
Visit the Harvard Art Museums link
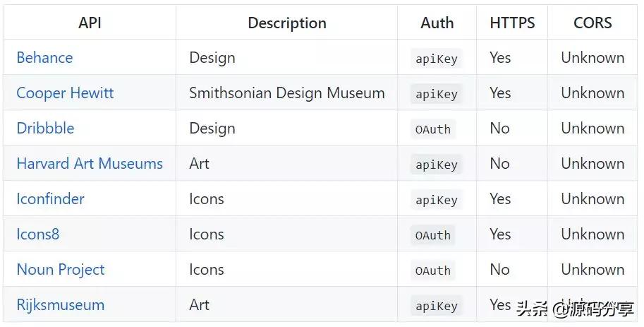click(x=90, y=164)
